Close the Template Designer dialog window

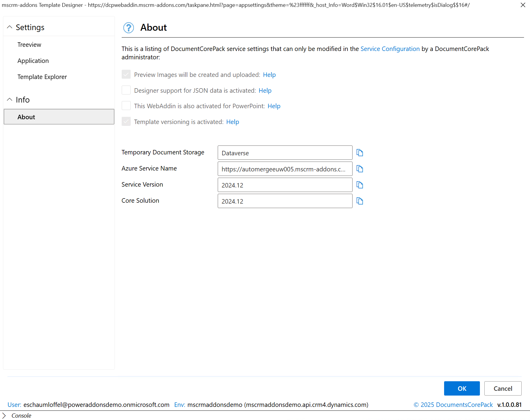[523, 5]
